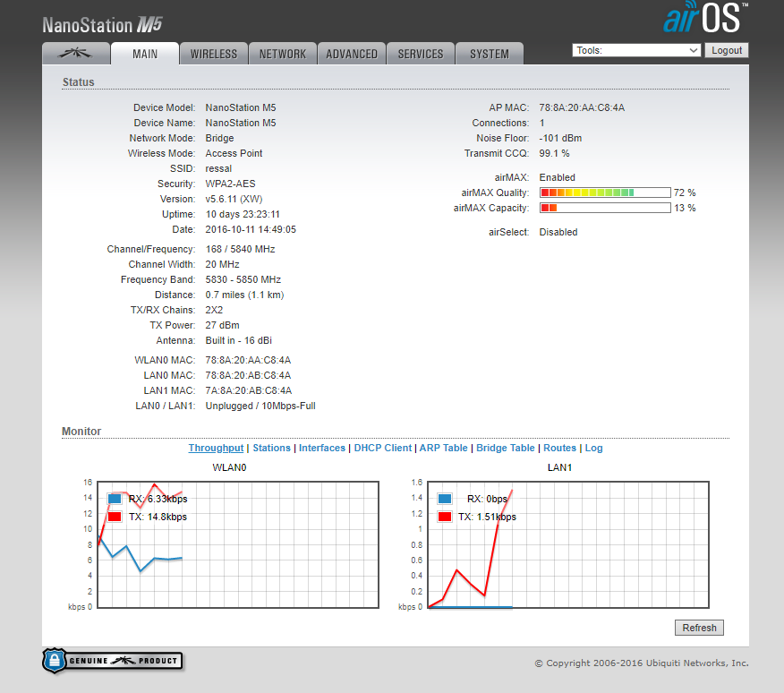
Task: Click the airMAX Quality bar
Action: [605, 192]
